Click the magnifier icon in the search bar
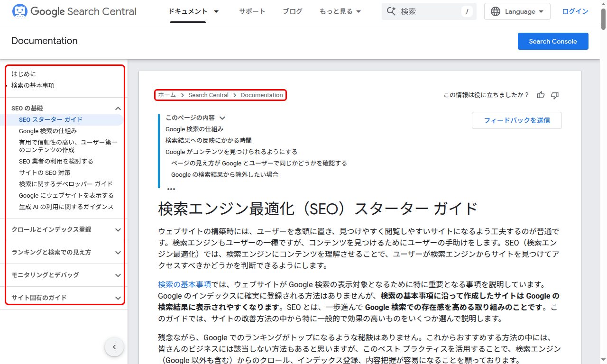This screenshot has height=364, width=607. click(392, 11)
